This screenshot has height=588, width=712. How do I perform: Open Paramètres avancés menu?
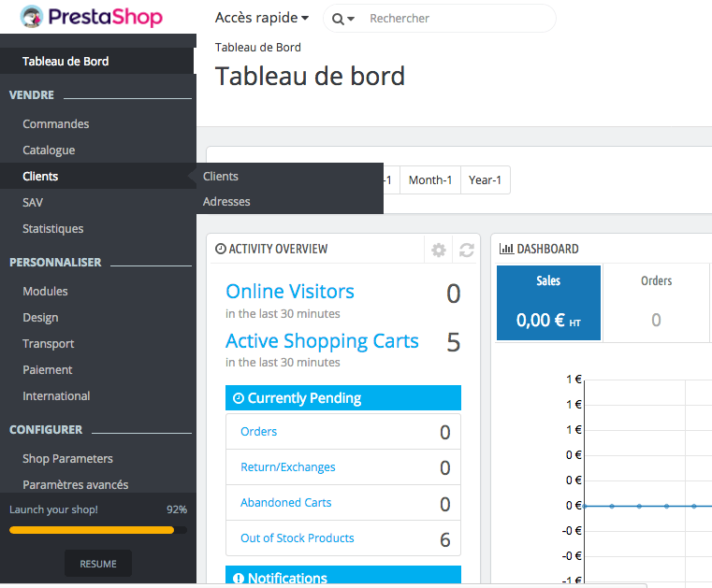[76, 484]
